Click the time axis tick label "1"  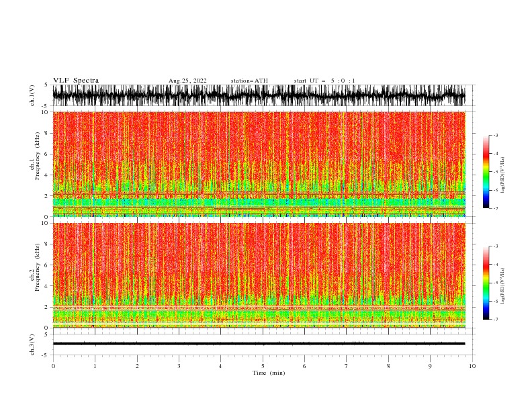95,366
